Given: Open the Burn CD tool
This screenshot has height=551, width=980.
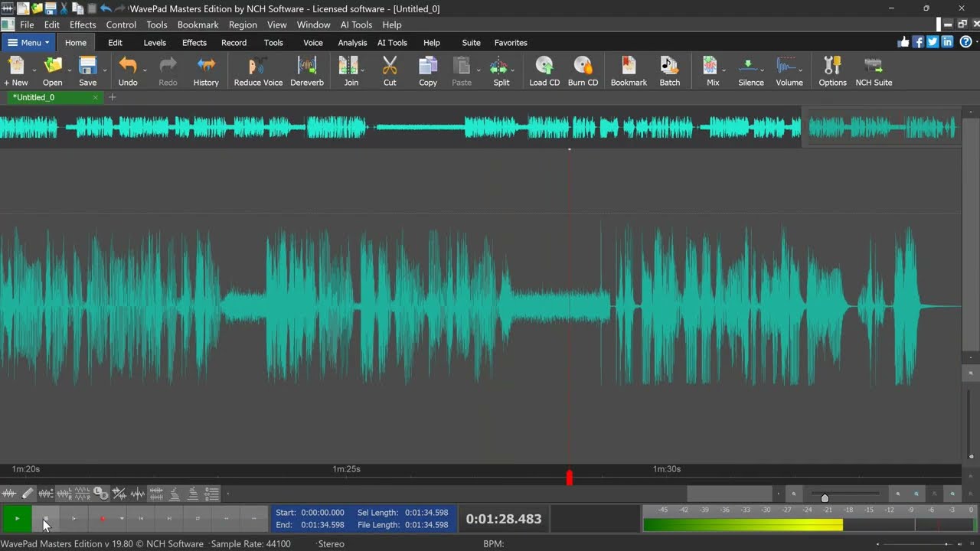Looking at the screenshot, I should tap(583, 71).
